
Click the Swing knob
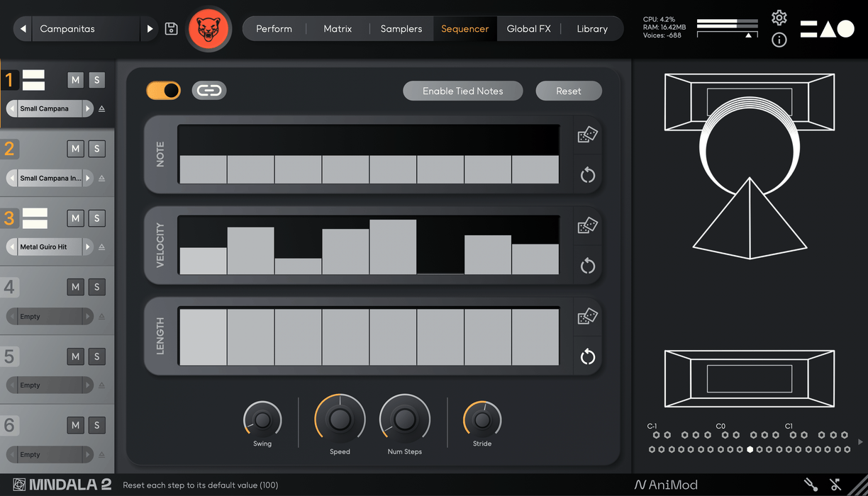[262, 420]
